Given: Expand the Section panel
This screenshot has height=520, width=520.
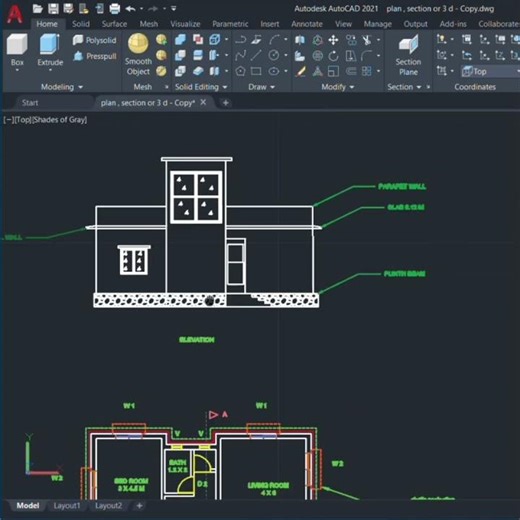Looking at the screenshot, I should [x=404, y=87].
